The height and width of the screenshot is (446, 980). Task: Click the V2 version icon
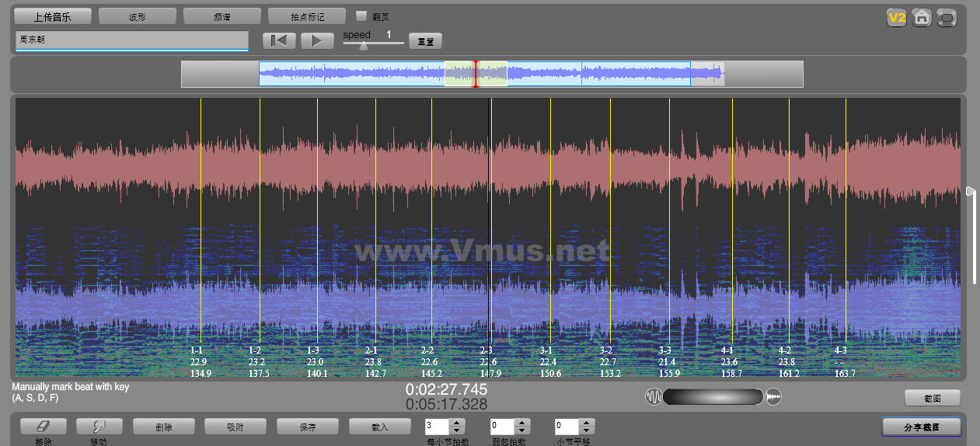(898, 17)
